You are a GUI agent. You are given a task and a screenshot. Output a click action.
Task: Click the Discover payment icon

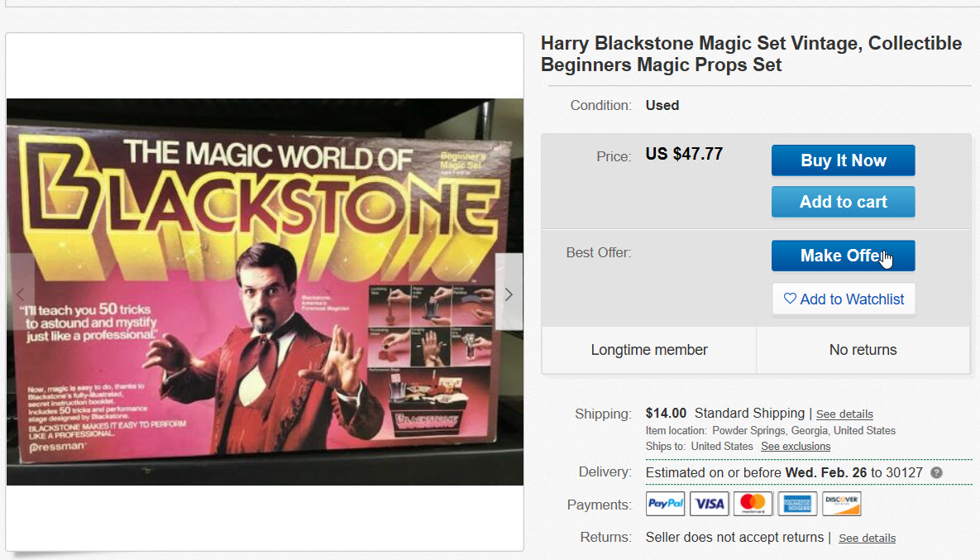click(841, 503)
